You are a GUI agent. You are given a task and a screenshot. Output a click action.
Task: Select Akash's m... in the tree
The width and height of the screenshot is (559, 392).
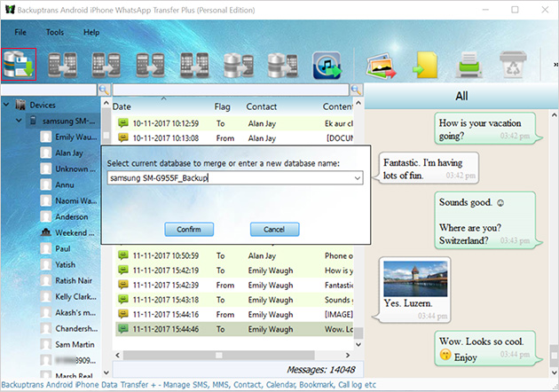[68, 312]
